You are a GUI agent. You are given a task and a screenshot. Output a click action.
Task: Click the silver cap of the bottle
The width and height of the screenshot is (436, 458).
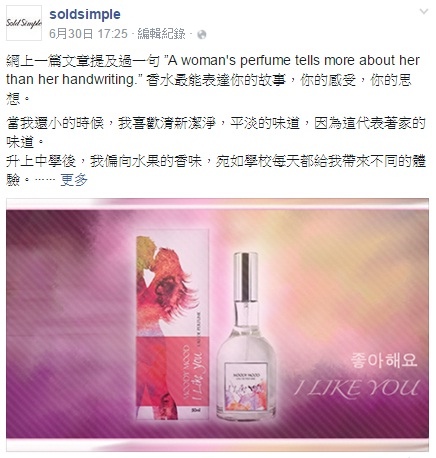(246, 277)
